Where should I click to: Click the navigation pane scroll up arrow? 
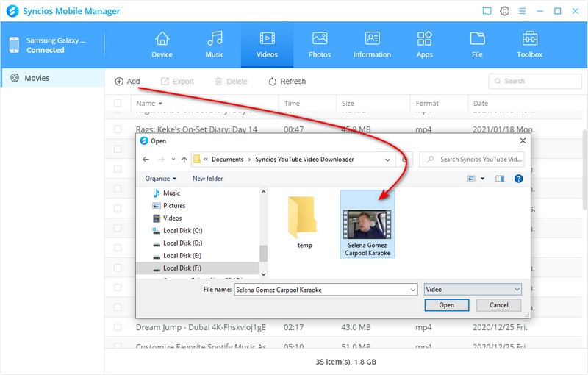point(263,192)
